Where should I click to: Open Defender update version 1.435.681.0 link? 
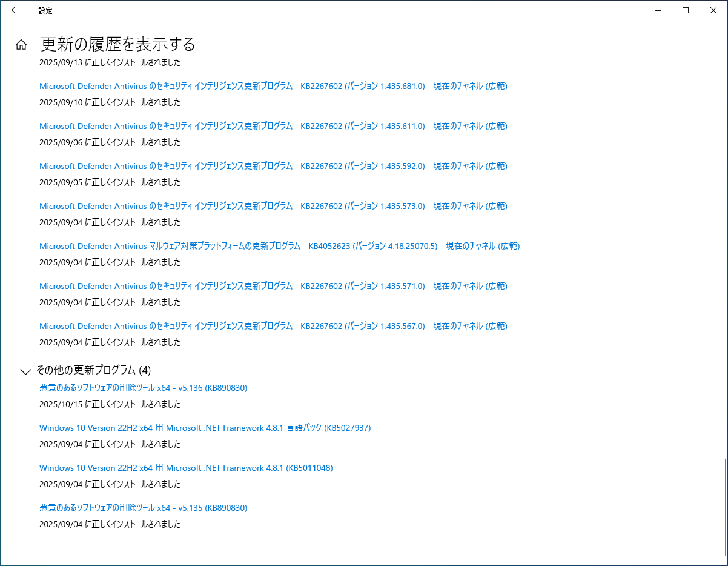(273, 86)
